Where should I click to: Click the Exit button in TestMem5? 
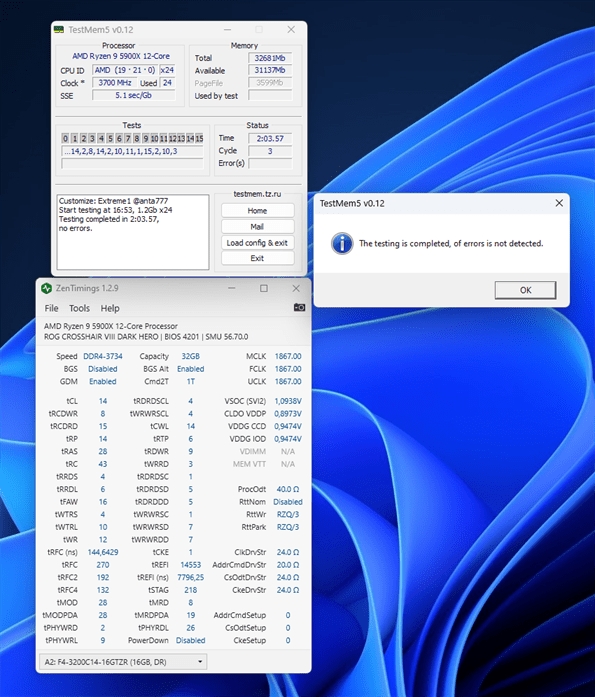tap(257, 258)
